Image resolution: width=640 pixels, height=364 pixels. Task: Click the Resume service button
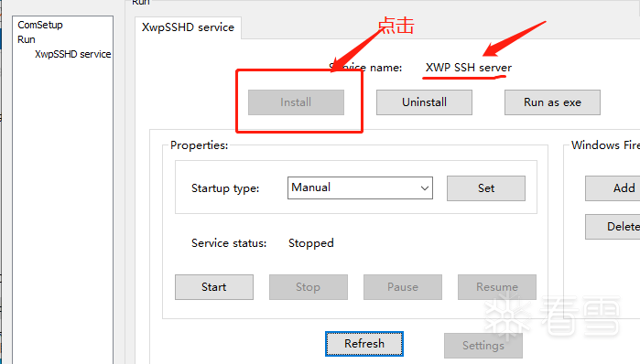497,287
